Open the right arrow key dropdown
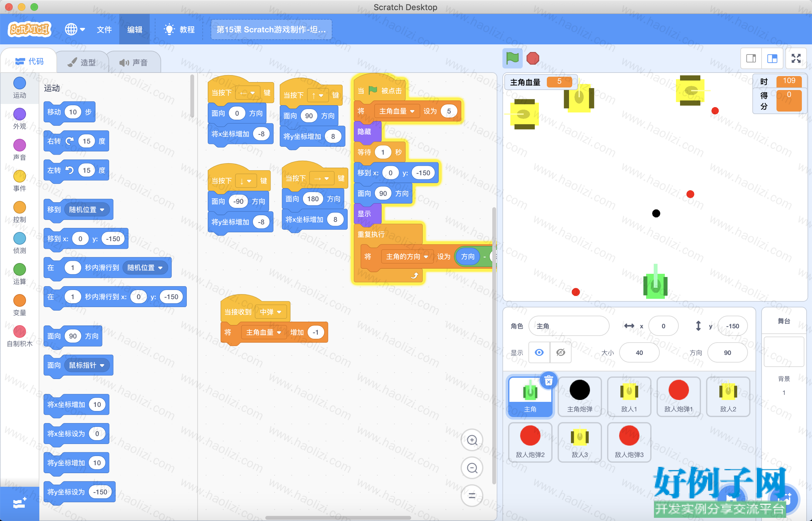Screen dimensions: 812x521 tap(321, 178)
